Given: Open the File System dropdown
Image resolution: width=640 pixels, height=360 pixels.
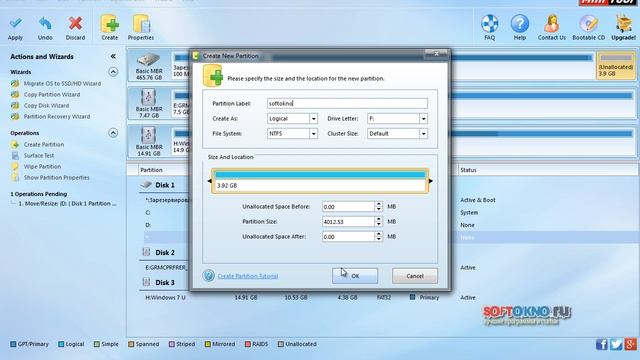Looking at the screenshot, I should point(313,133).
